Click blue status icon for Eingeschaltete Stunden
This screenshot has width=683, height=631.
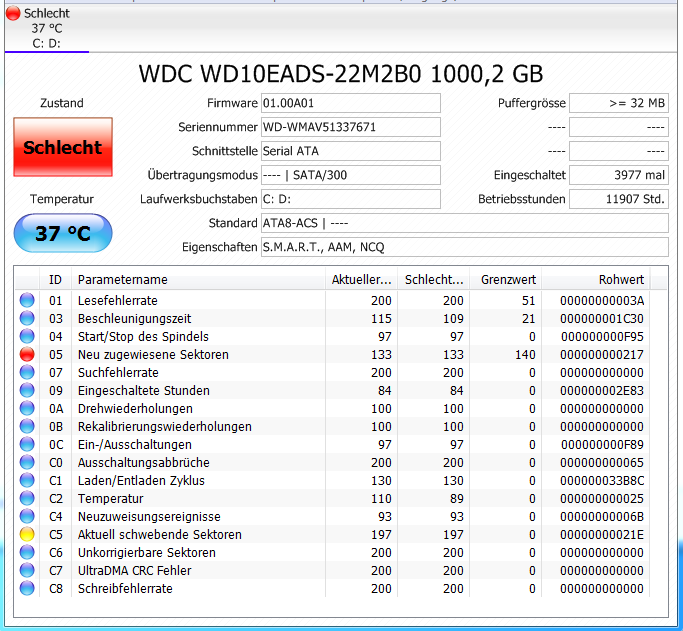[x=27, y=390]
